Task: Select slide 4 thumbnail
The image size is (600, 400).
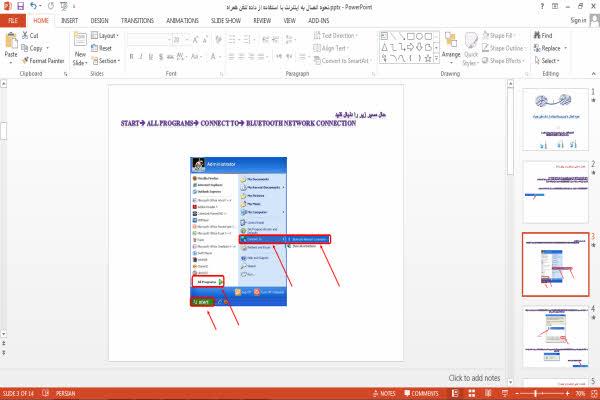Action: (555, 337)
